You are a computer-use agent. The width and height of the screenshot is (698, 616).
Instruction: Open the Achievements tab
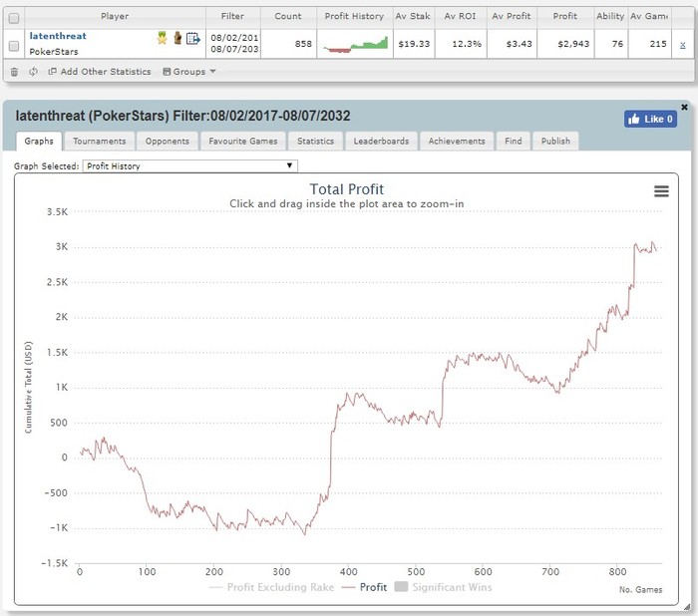point(457,142)
